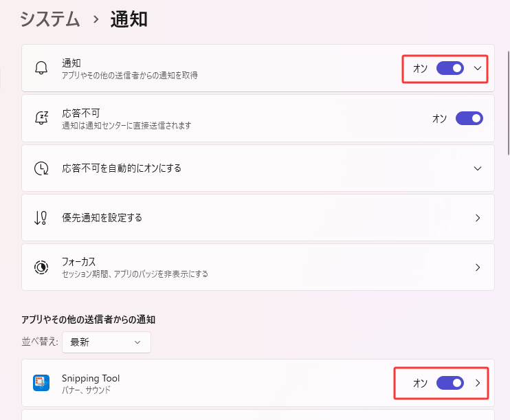
Task: Click the 通知 breadcrumb title
Action: pyautogui.click(x=129, y=19)
